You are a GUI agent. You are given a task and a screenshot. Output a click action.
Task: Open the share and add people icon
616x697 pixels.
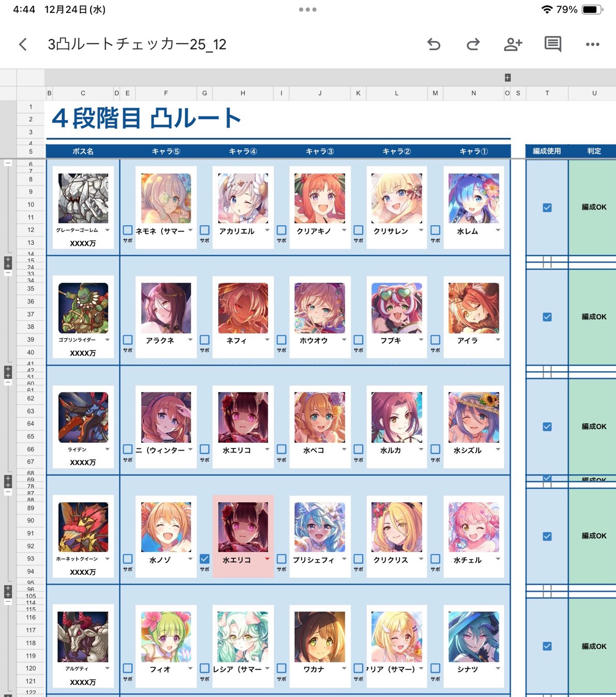(512, 45)
